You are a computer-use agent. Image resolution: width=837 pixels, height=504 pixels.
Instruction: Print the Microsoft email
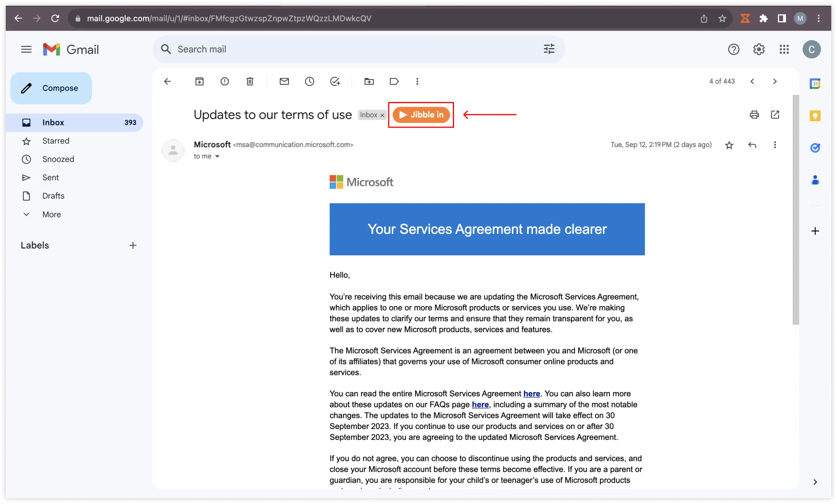coord(754,115)
